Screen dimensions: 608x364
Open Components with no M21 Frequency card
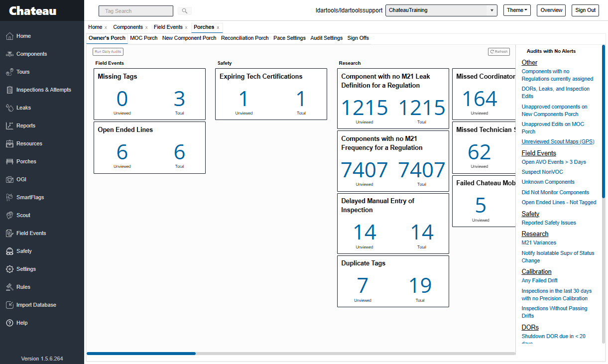[393, 161]
